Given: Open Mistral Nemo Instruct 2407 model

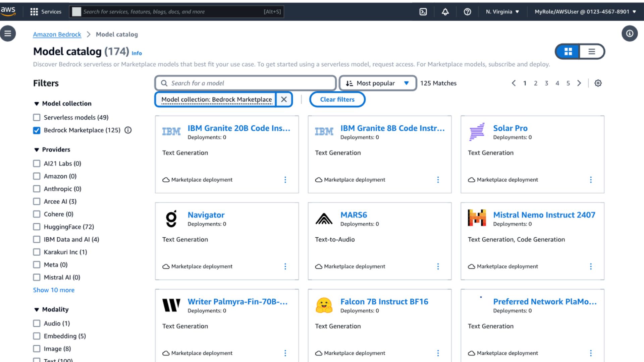Looking at the screenshot, I should 544,215.
